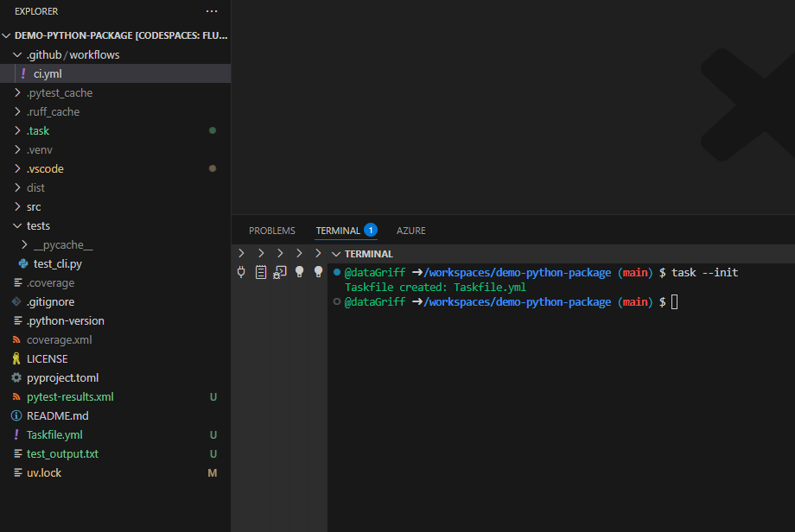Click the /workspaces/demo-python-package path on the first prompt line
The height and width of the screenshot is (532, 795).
point(517,273)
